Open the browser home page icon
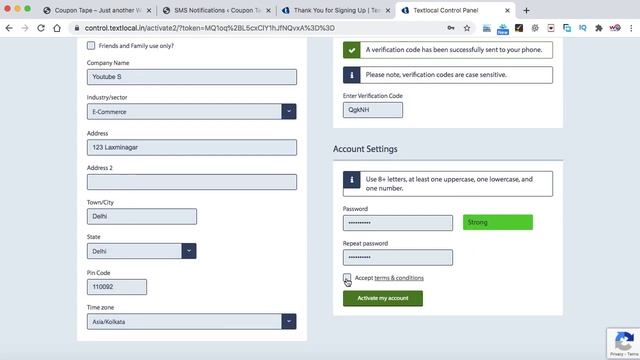Image resolution: width=640 pixels, height=360 pixels. click(57, 28)
